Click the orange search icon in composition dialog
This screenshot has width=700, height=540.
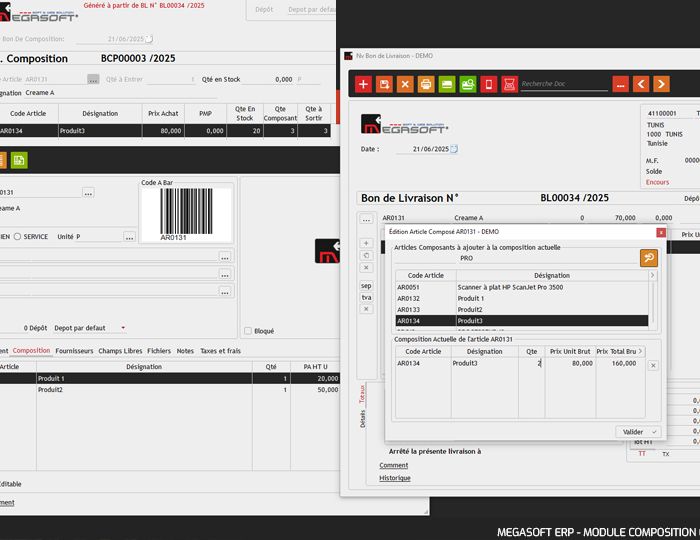tap(649, 258)
